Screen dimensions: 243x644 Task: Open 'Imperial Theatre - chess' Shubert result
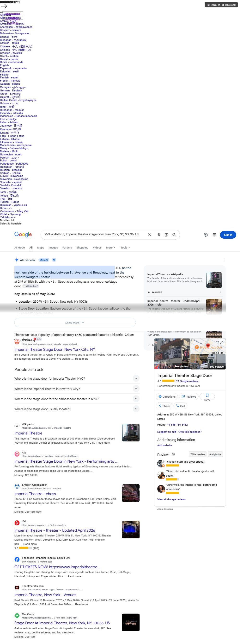36,499
